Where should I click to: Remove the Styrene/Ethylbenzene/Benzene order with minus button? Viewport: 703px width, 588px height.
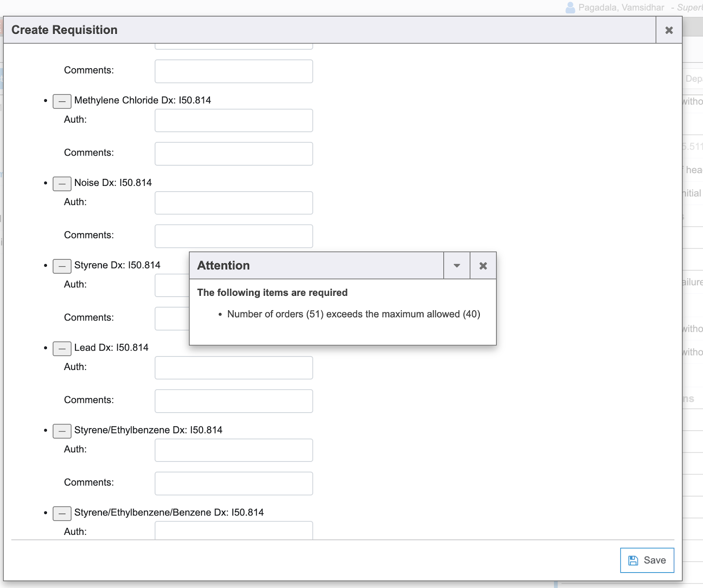click(x=62, y=513)
